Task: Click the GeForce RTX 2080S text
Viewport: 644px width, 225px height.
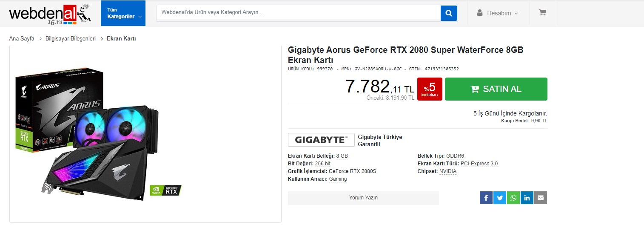Action: (x=353, y=171)
